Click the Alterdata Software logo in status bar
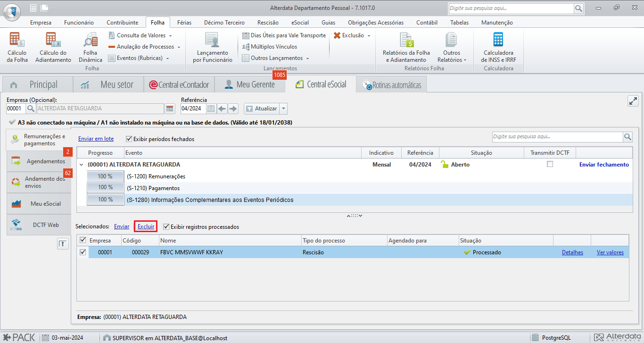The height and width of the screenshot is (343, 644). (618, 338)
